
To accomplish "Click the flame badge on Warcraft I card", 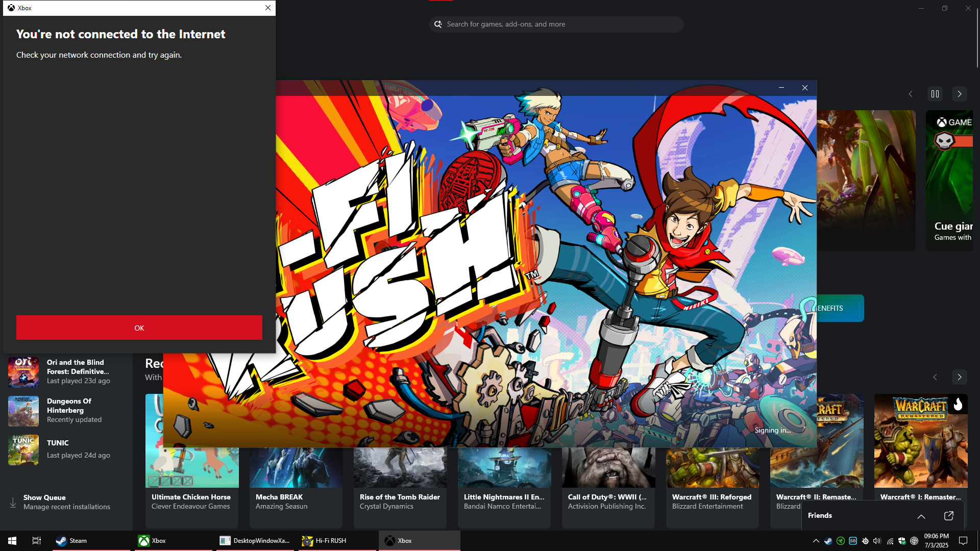I will [x=958, y=404].
